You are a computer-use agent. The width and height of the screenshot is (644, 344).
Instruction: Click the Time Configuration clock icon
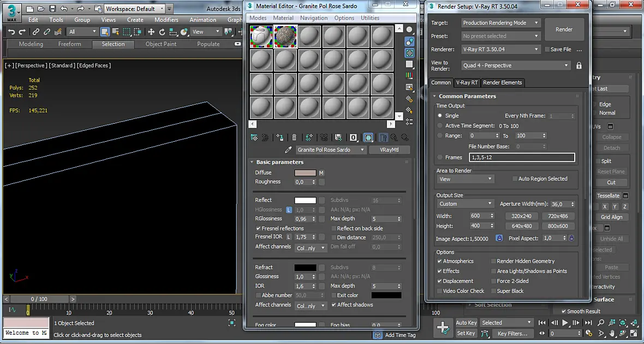pyautogui.click(x=589, y=333)
